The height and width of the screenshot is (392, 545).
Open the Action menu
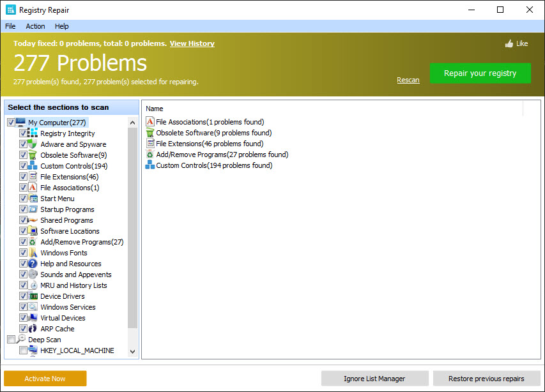[35, 26]
